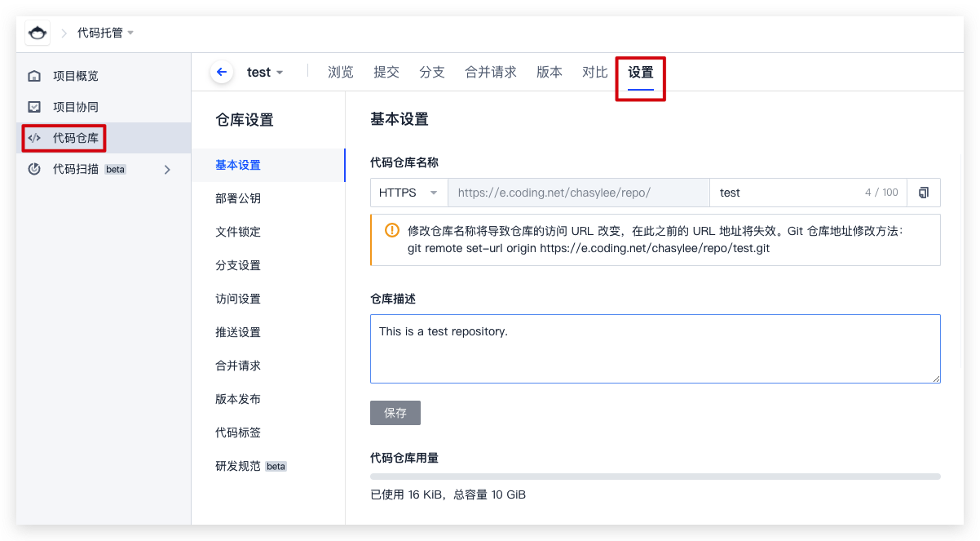Image resolution: width=980 pixels, height=541 pixels.
Task: Click the 代码仓库 code brackets icon
Action: pyautogui.click(x=34, y=138)
